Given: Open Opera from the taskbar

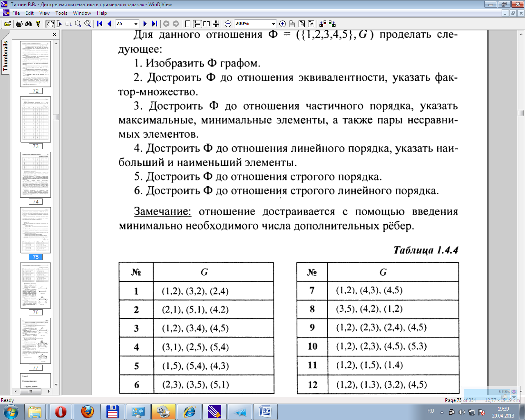Looking at the screenshot, I should tap(61, 411).
